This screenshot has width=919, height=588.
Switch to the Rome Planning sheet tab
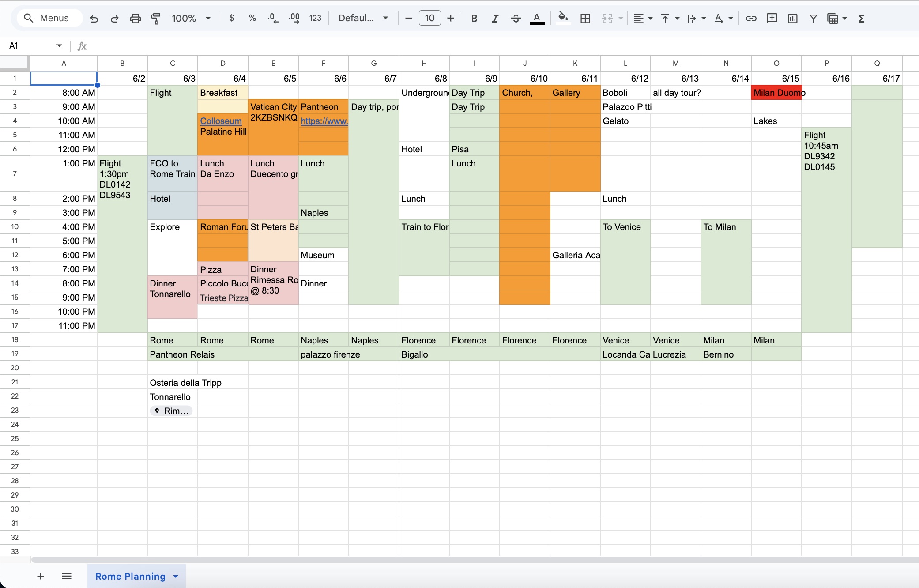coord(130,576)
